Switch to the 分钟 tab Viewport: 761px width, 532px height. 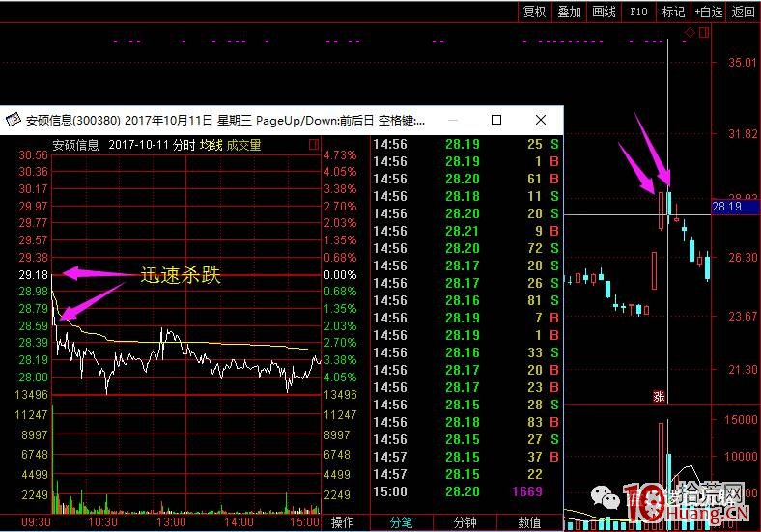(x=465, y=522)
